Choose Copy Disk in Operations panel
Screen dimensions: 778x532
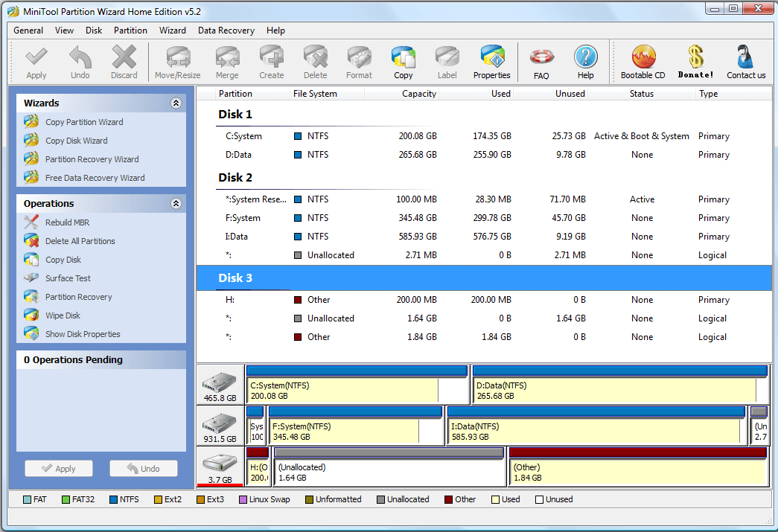[63, 260]
